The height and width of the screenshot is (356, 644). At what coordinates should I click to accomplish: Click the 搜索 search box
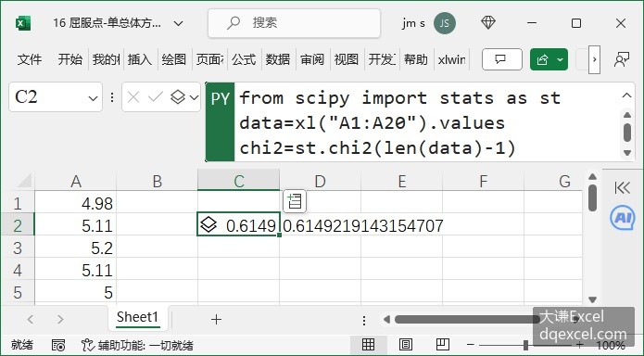pos(294,23)
